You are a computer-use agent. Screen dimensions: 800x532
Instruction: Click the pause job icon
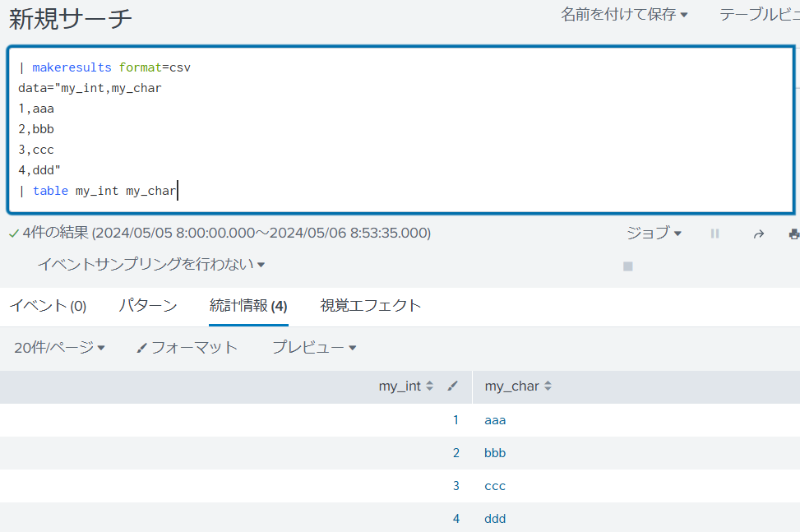tap(714, 234)
